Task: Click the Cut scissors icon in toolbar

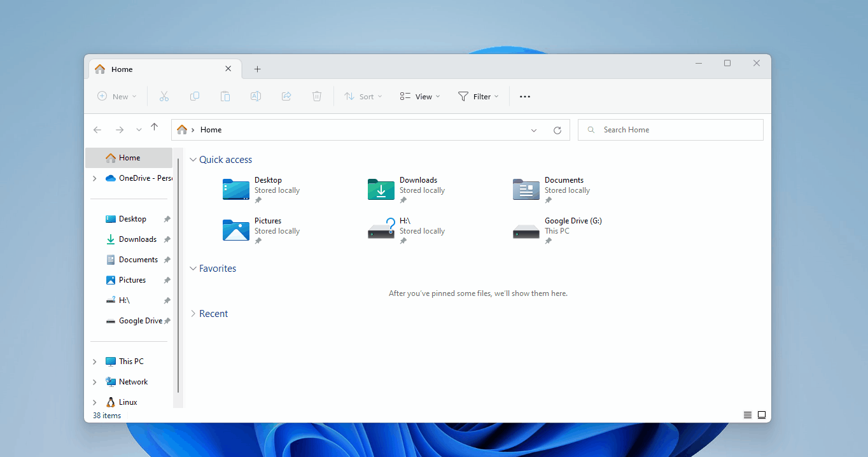Action: pos(164,97)
